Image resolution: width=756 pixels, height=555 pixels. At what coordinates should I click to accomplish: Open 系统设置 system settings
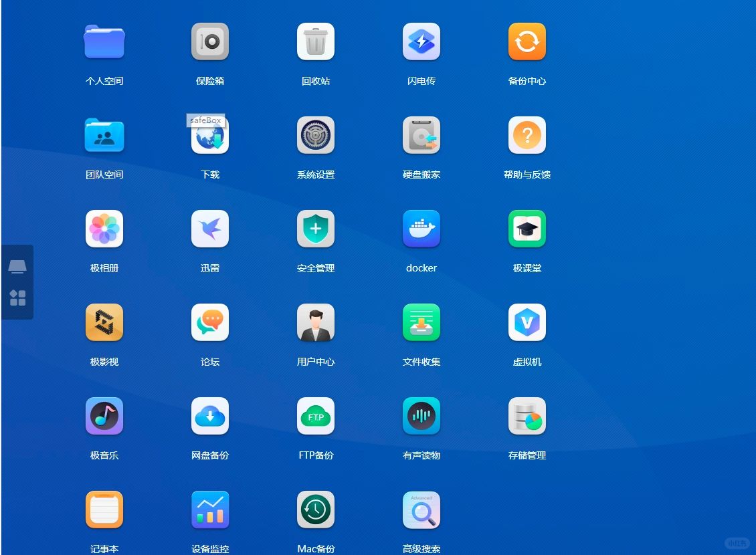tap(315, 135)
